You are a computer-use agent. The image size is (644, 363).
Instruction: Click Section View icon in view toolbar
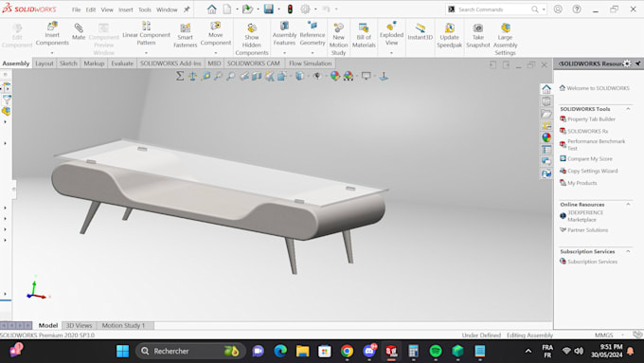257,76
